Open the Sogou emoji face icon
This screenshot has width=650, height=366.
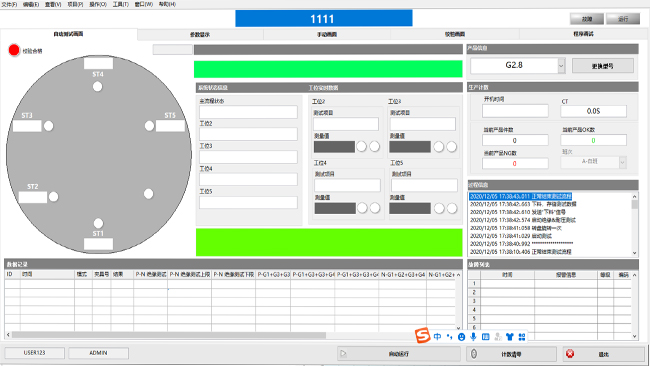click(461, 337)
